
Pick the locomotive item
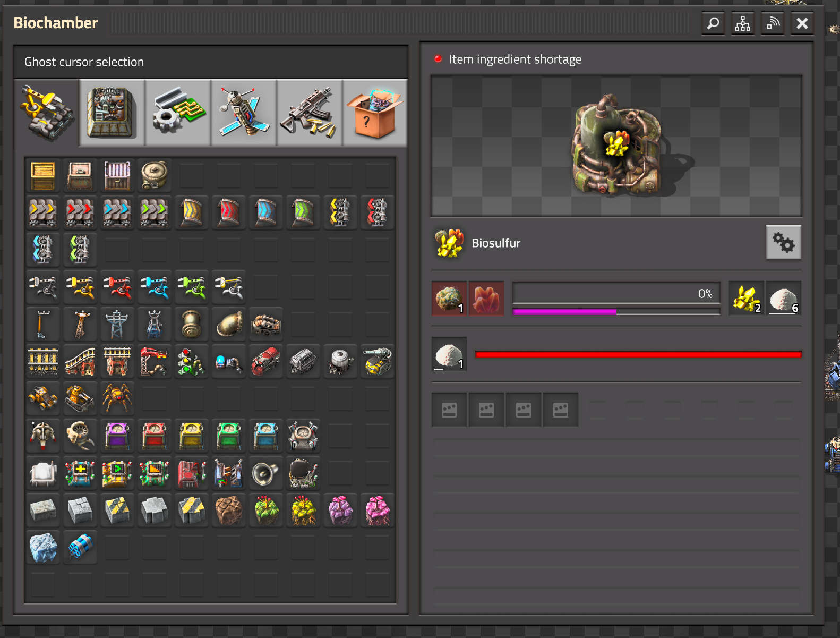coord(266,362)
